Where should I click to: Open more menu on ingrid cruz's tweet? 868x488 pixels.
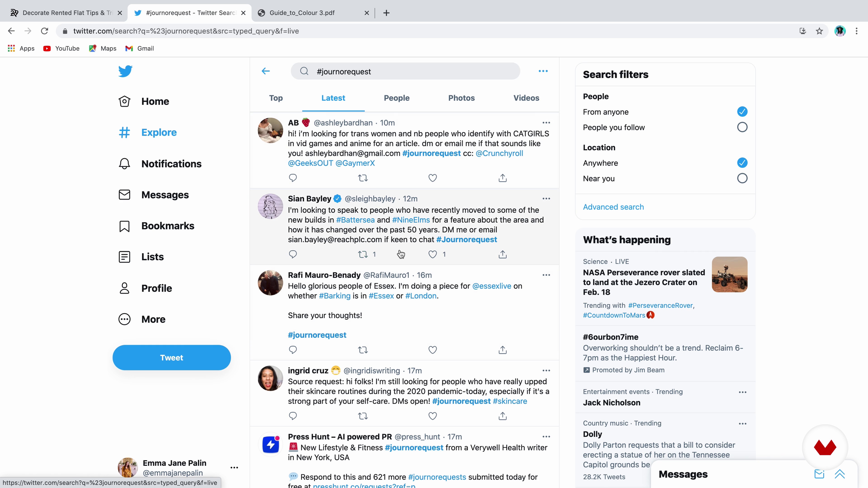click(546, 371)
